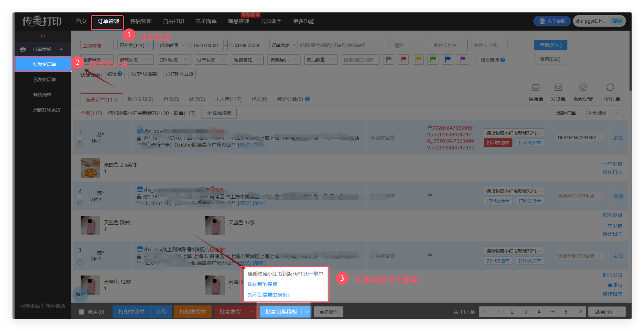Select order 1 checkbox
The image size is (644, 331).
[x=80, y=138]
